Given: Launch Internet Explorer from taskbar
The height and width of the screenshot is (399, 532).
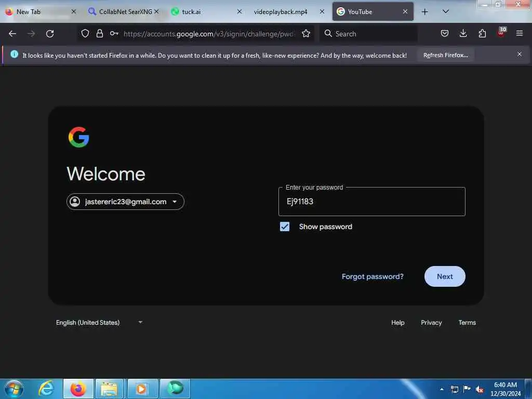Looking at the screenshot, I should [46, 389].
